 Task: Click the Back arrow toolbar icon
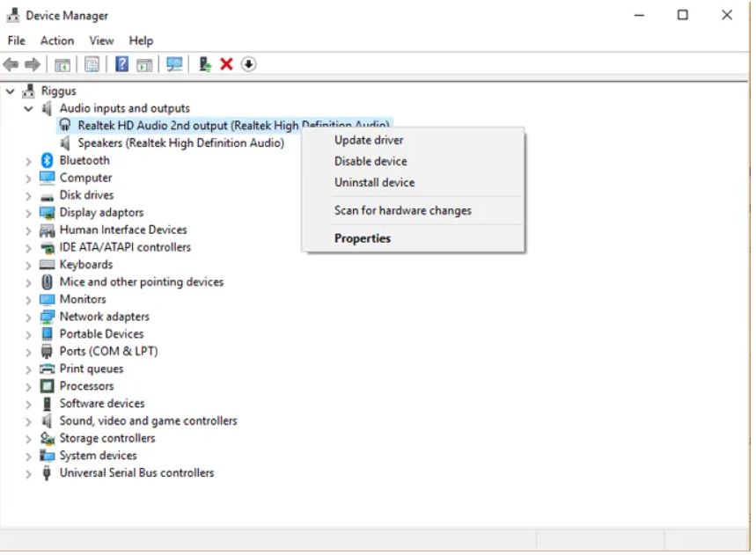point(11,64)
